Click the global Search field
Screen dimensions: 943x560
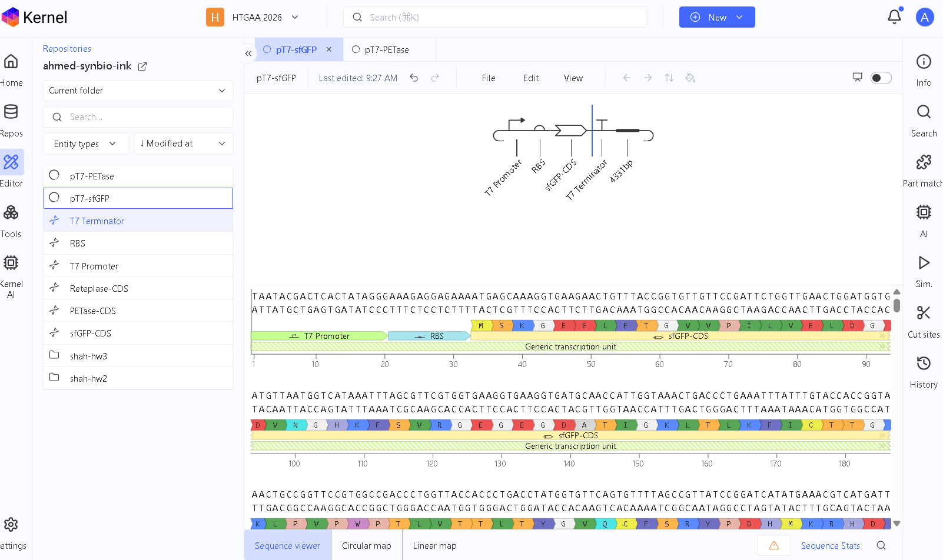[x=495, y=17]
